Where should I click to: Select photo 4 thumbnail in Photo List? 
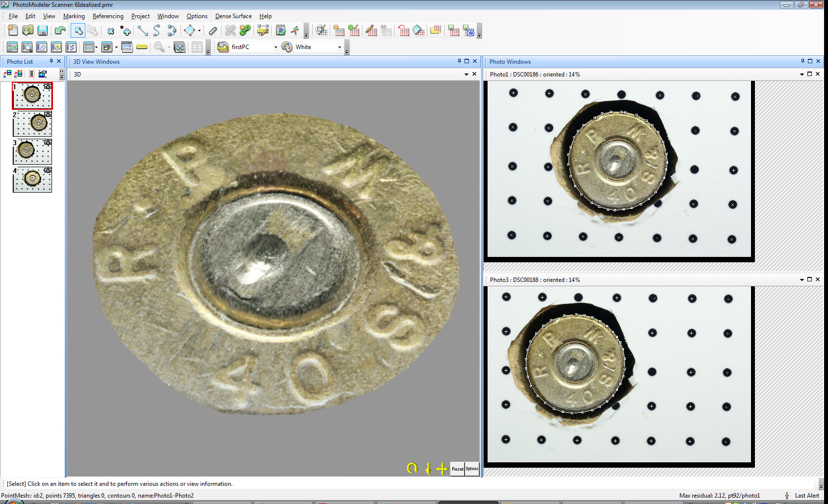click(32, 179)
